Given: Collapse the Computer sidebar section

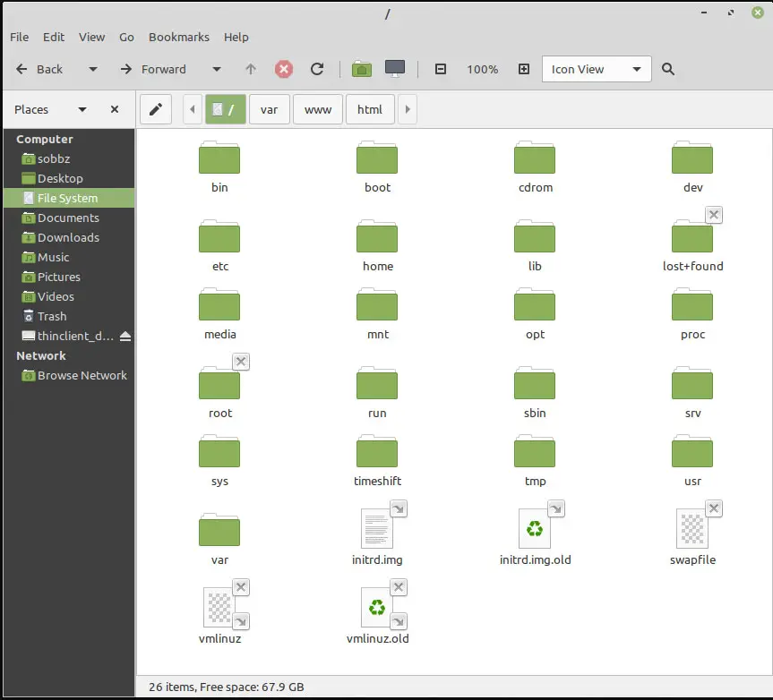Looking at the screenshot, I should click(45, 139).
